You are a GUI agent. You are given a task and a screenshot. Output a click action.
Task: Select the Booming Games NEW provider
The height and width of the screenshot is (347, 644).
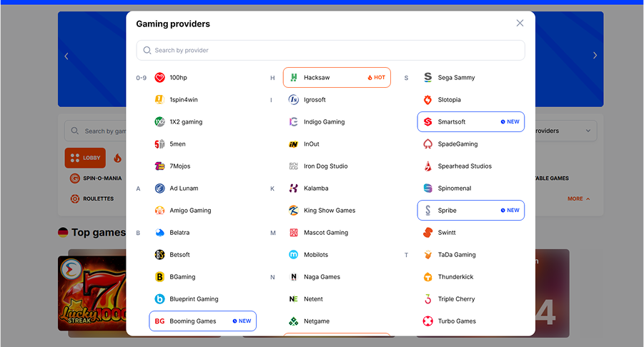[x=202, y=321]
